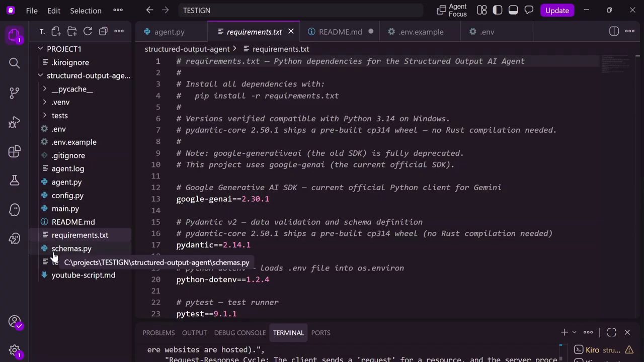Open the Source Control view
644x362 pixels.
[14, 92]
